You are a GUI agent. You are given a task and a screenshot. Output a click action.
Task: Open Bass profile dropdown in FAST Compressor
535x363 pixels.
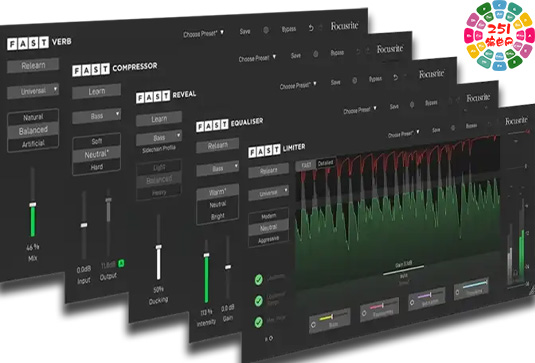point(97,116)
